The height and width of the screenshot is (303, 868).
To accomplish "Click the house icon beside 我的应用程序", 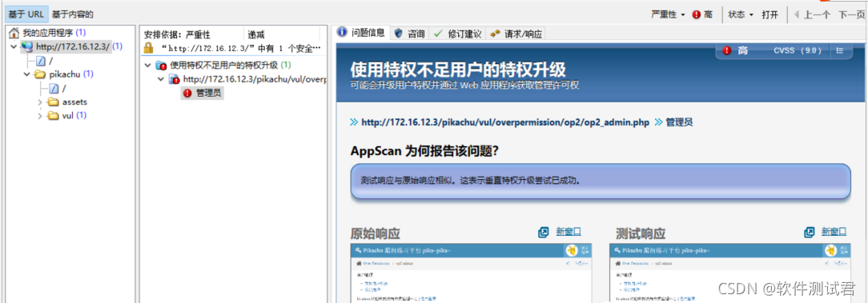I will (x=14, y=33).
